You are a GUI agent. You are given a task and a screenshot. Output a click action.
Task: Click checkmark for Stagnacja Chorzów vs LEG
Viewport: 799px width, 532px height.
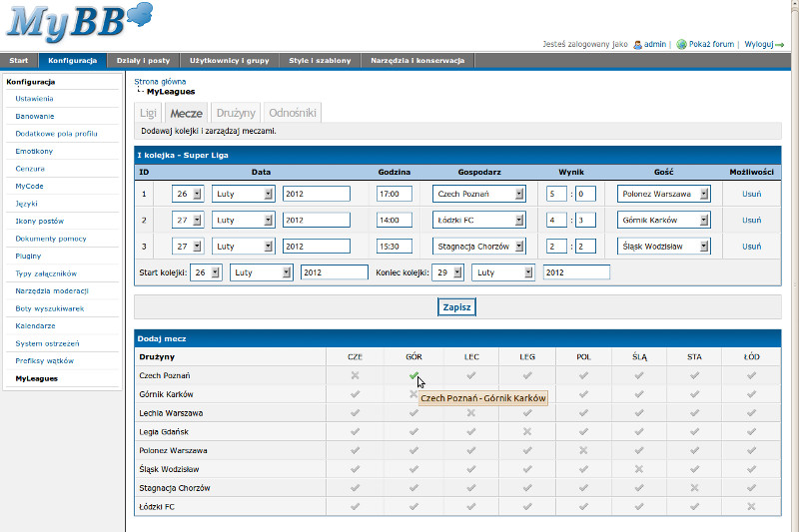[x=526, y=488]
